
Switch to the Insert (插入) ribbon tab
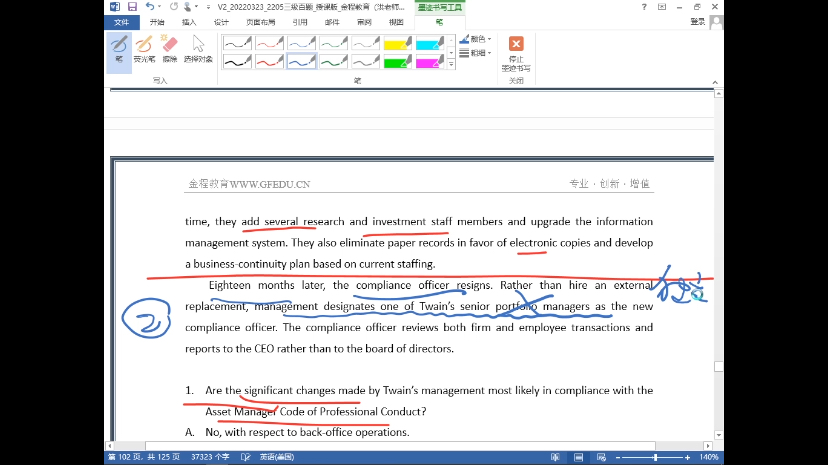189,21
